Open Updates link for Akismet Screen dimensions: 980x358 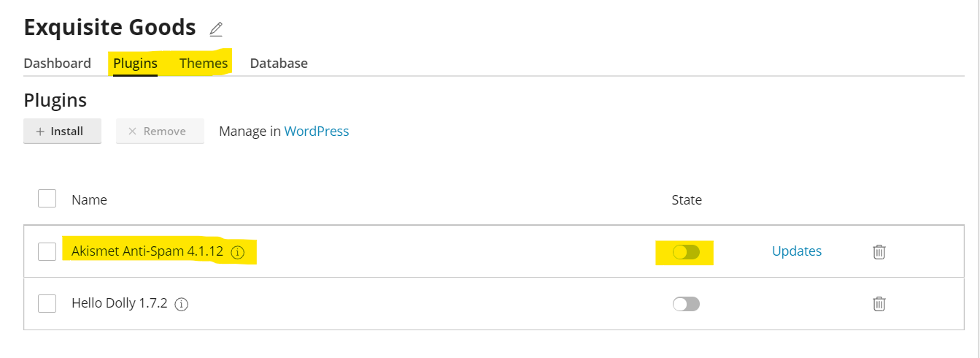coord(797,251)
